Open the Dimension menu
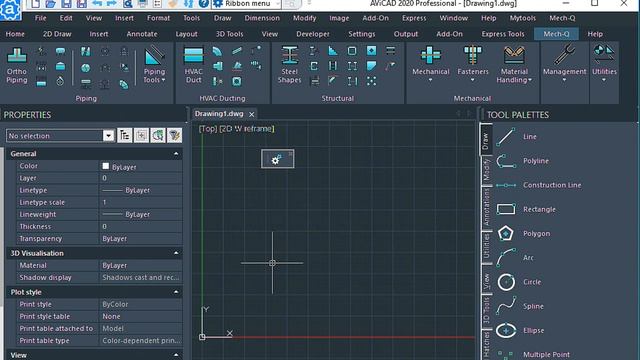640x360 pixels. pyautogui.click(x=262, y=18)
